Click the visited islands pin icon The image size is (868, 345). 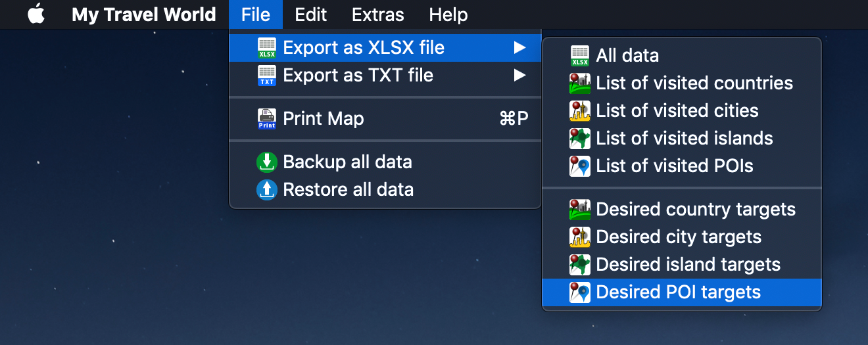pos(580,139)
